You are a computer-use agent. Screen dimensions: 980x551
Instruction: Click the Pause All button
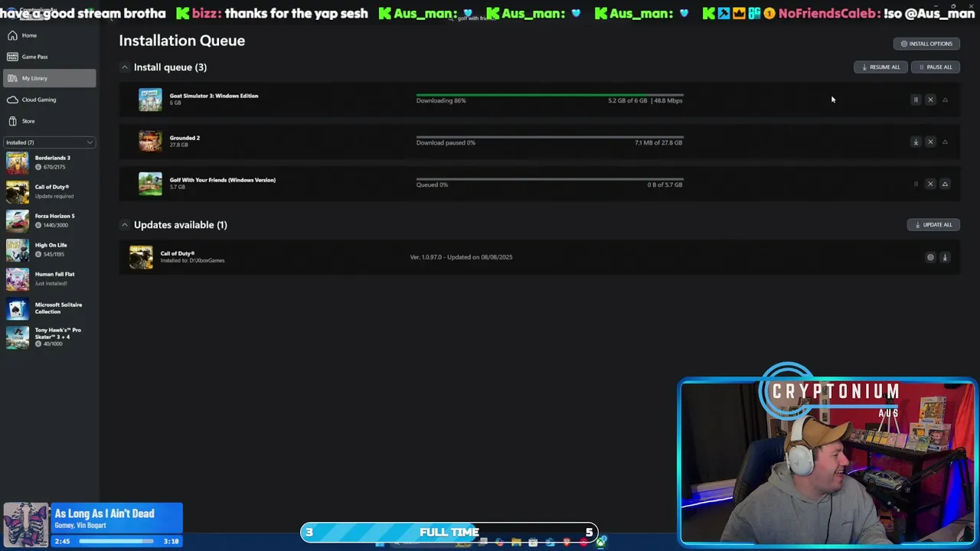pos(936,67)
